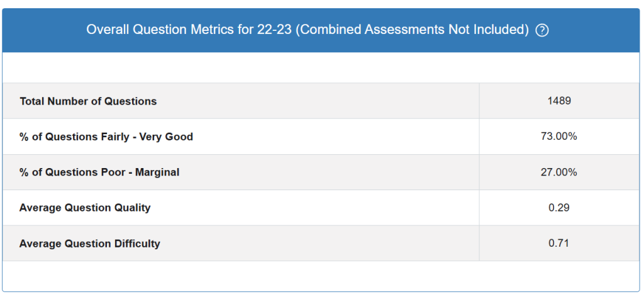Click the 0.71 difficulty value

pyautogui.click(x=559, y=243)
